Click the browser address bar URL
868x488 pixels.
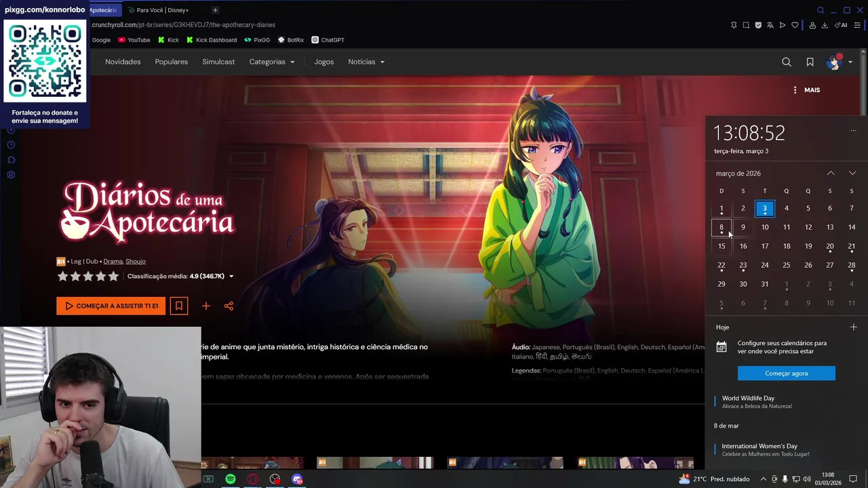click(183, 25)
